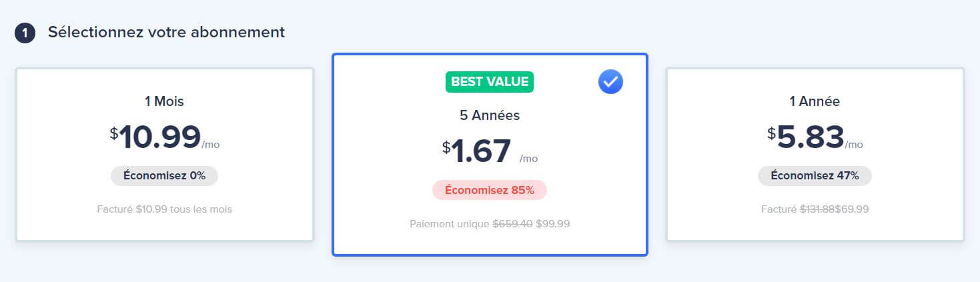980x282 pixels.
Task: Click the struck-through $659.40 price
Action: tap(512, 224)
